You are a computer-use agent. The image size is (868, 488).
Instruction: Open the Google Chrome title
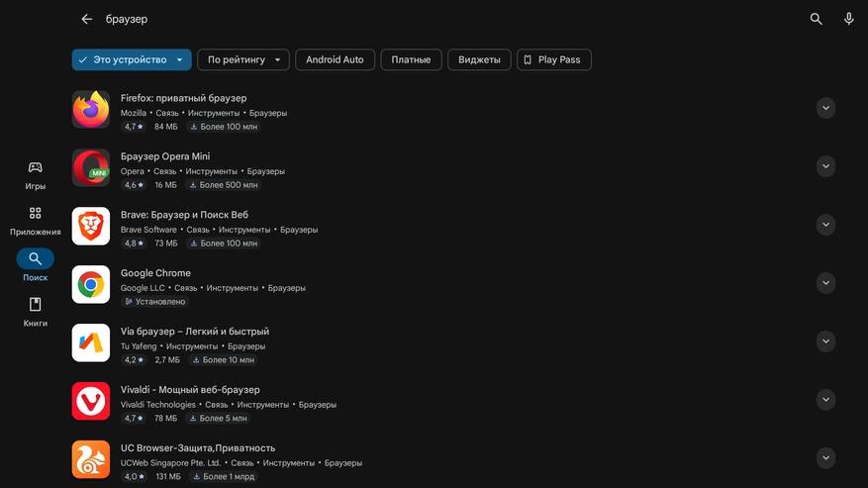pos(155,273)
